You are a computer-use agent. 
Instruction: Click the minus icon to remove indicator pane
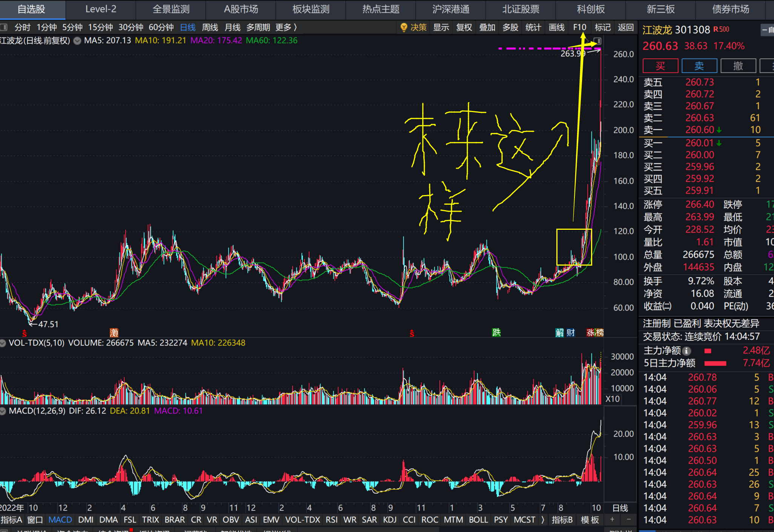[x=628, y=520]
